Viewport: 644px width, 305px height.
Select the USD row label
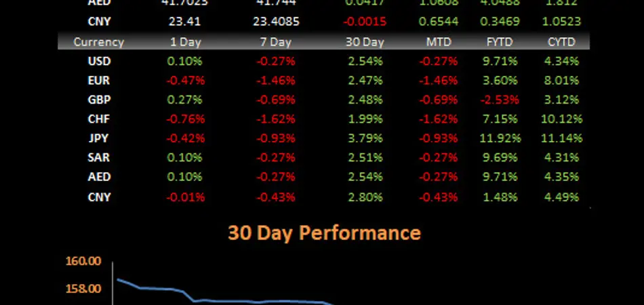click(99, 61)
